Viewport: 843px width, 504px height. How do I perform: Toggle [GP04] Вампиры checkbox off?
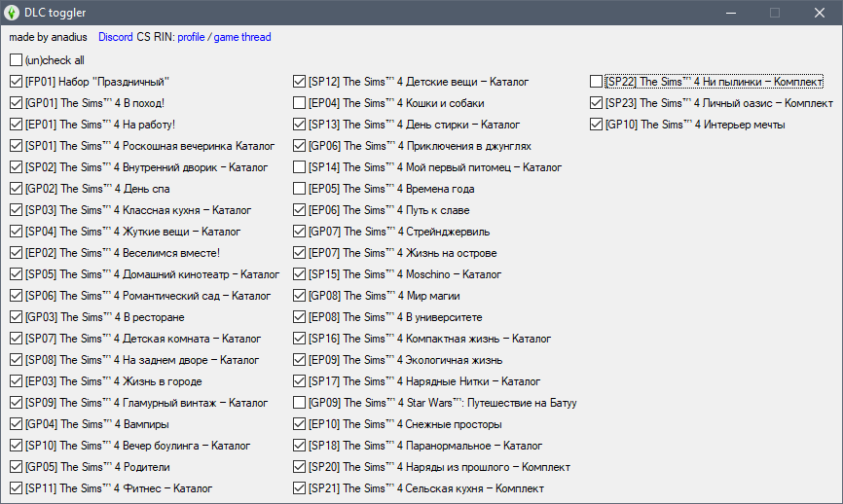[17, 424]
